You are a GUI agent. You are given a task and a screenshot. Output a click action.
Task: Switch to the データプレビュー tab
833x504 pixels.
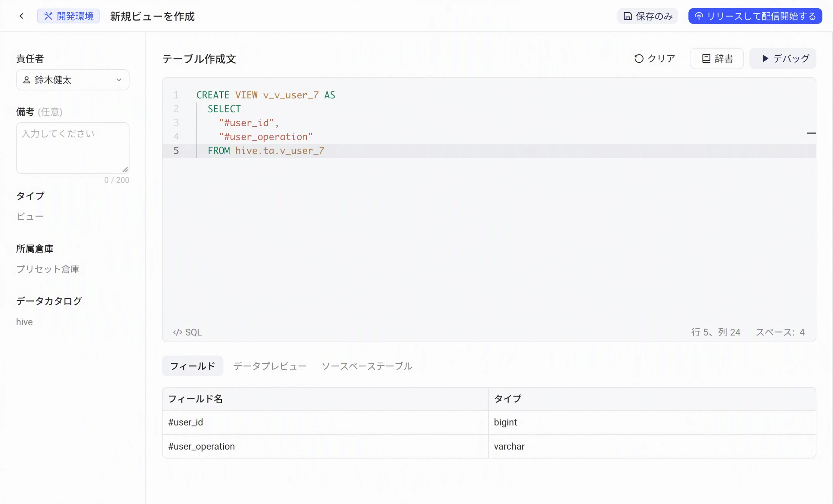(x=270, y=366)
